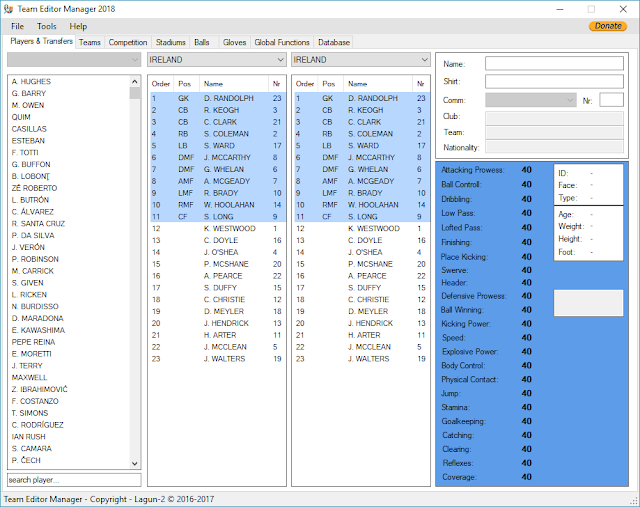640x507 pixels.
Task: Click the empty gray box under Foot
Action: click(x=588, y=303)
